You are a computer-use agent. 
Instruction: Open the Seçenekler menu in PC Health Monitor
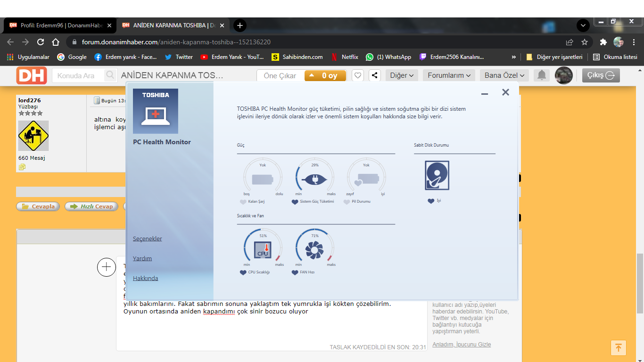pos(147,239)
